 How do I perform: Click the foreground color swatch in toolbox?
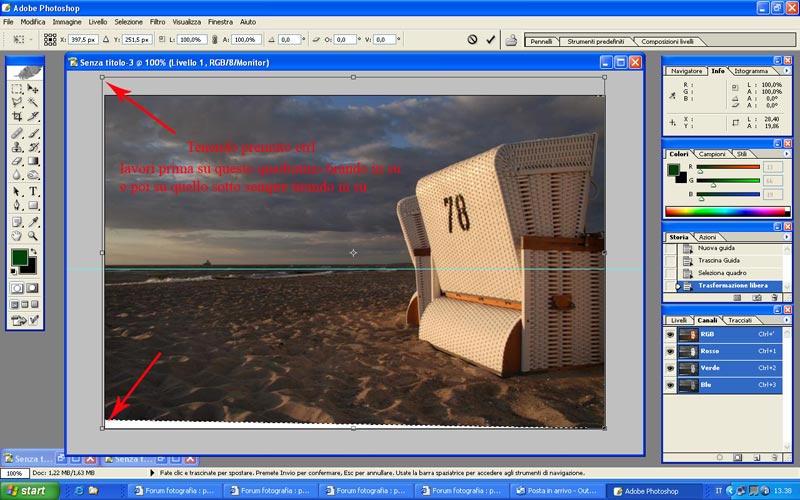tap(19, 259)
